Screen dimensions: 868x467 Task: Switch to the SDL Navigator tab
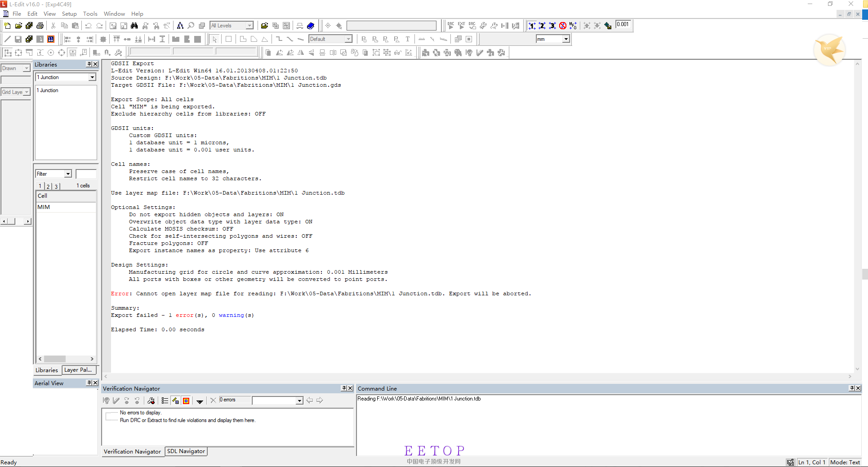[x=186, y=451]
